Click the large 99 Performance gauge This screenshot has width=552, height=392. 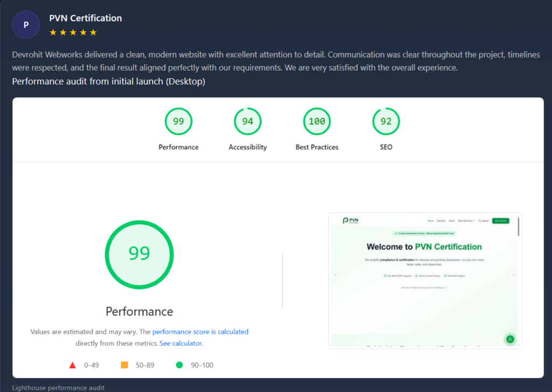(139, 255)
